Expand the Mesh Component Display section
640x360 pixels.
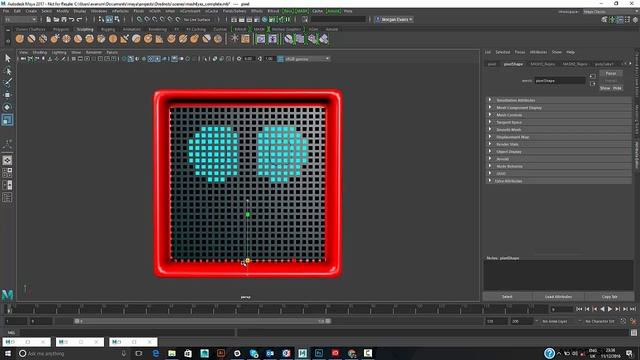point(559,107)
